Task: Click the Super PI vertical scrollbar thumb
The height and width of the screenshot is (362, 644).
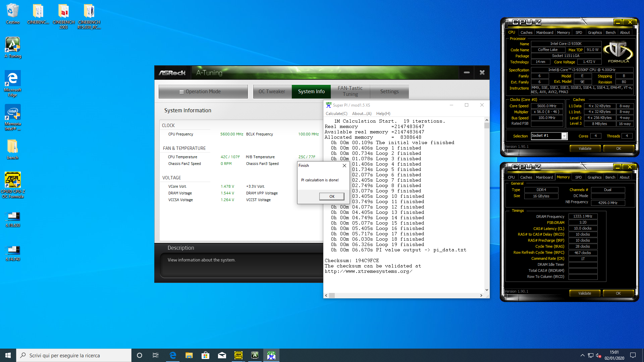Action: coord(487,126)
